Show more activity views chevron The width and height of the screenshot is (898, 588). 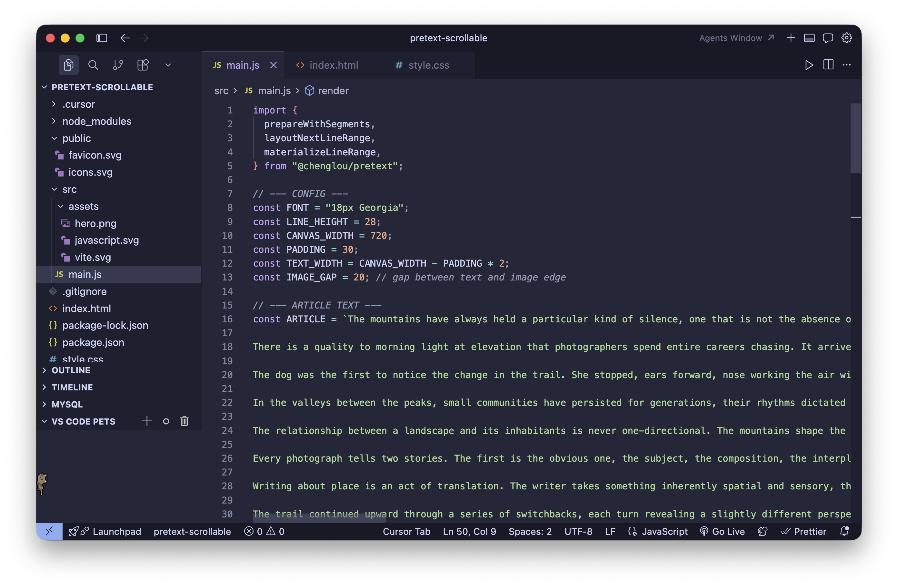(168, 65)
